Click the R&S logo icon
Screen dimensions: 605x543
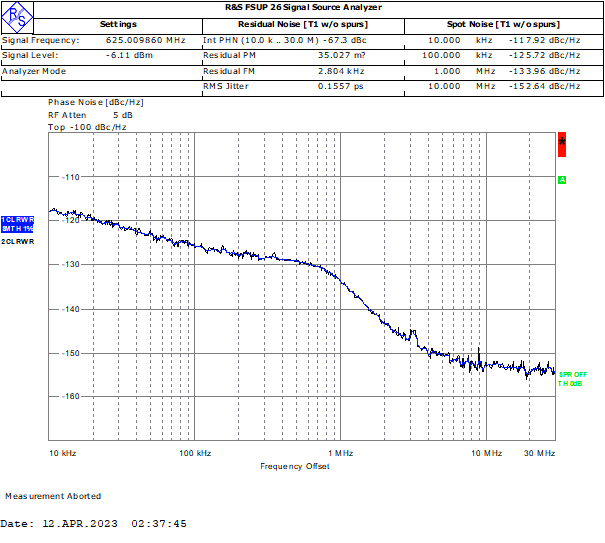click(17, 17)
